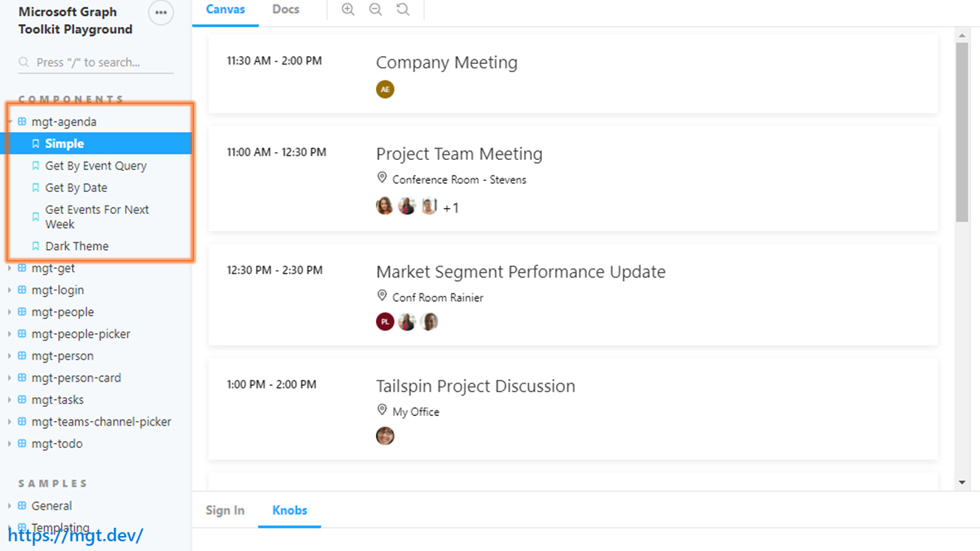
Task: Open the ellipsis menu beside the title
Action: click(x=161, y=13)
